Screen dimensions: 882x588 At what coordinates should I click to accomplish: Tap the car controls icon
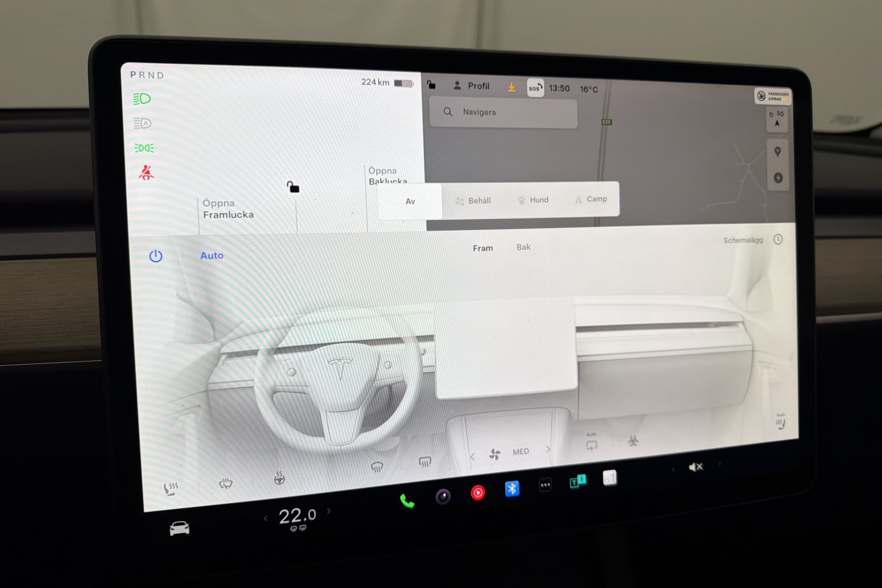179,528
